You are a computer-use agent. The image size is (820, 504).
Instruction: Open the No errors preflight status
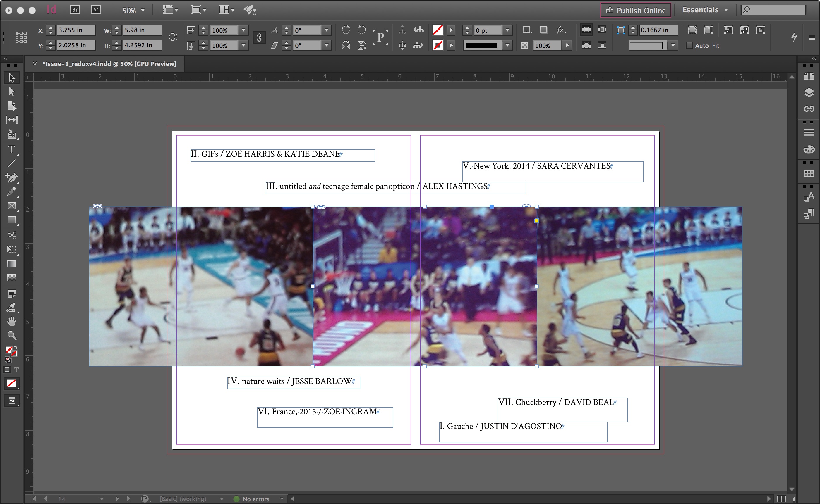[x=255, y=499]
